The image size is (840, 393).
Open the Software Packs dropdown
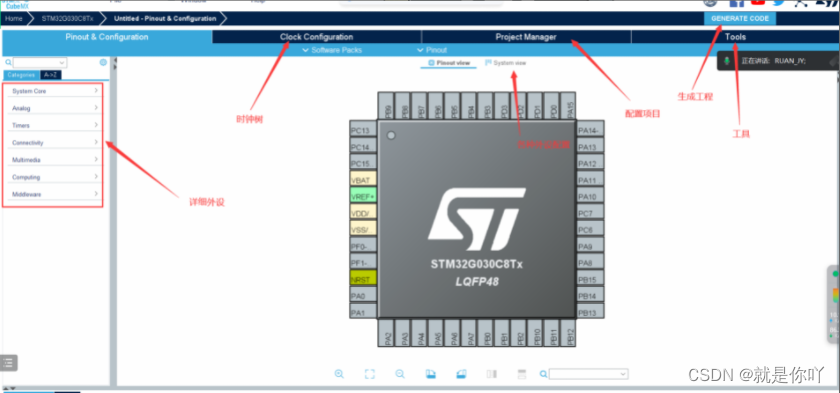click(332, 50)
